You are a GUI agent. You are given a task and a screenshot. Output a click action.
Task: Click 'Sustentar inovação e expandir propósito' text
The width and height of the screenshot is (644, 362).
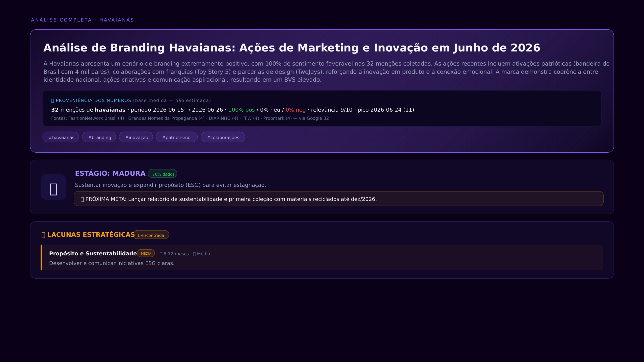coord(170,185)
